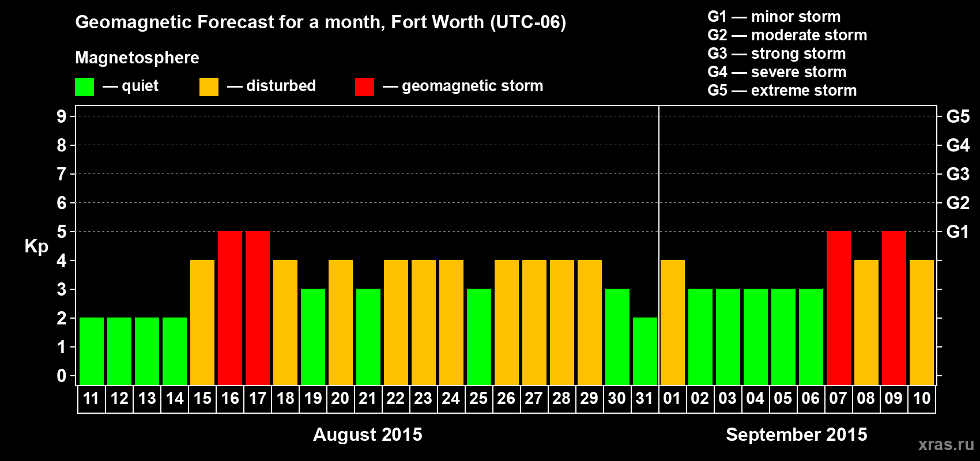Select the red bar for August 17
Image resolution: width=980 pixels, height=461 pixels.
coord(258,308)
